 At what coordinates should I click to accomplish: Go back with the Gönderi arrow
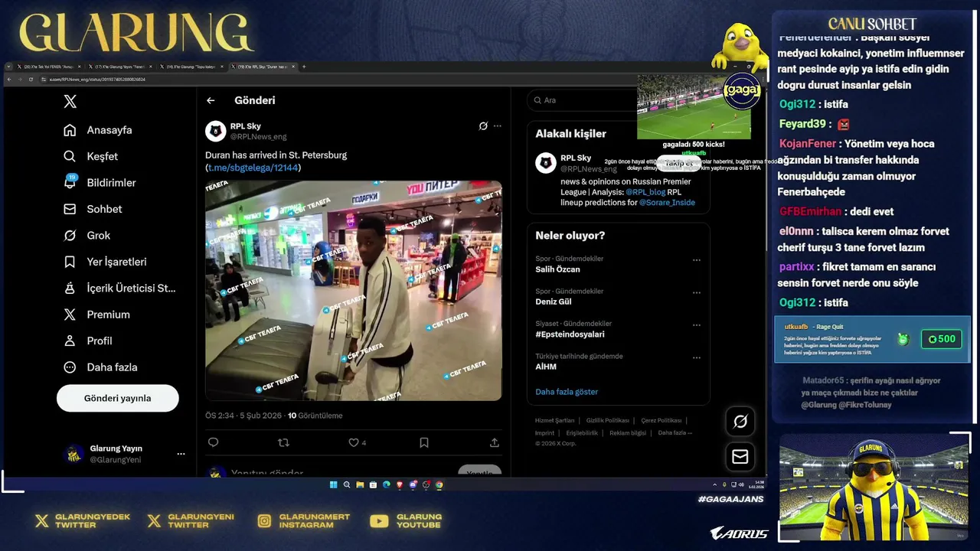tap(211, 100)
